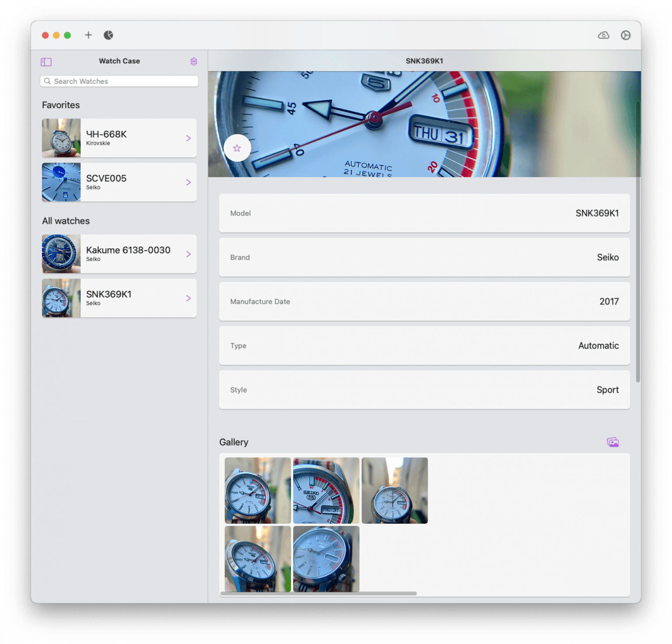Click the gallery horizontal scrollbar
Viewport: 672px width, 644px height.
pos(318,593)
